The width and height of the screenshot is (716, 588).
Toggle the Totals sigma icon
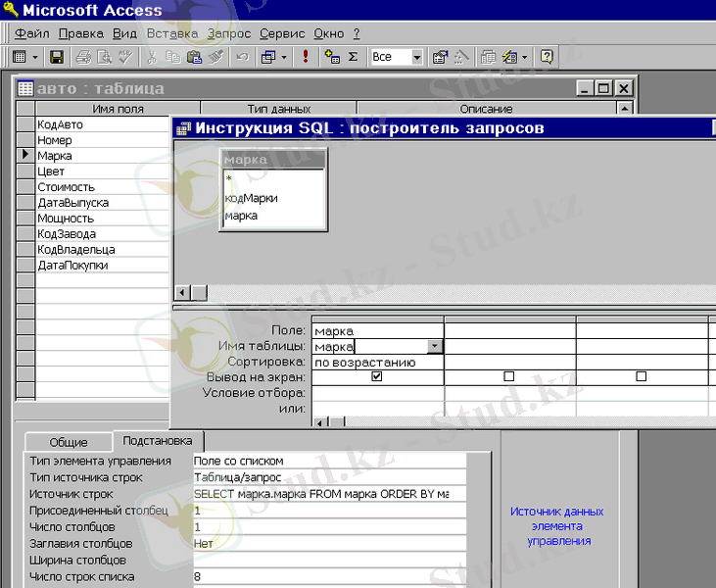point(353,57)
